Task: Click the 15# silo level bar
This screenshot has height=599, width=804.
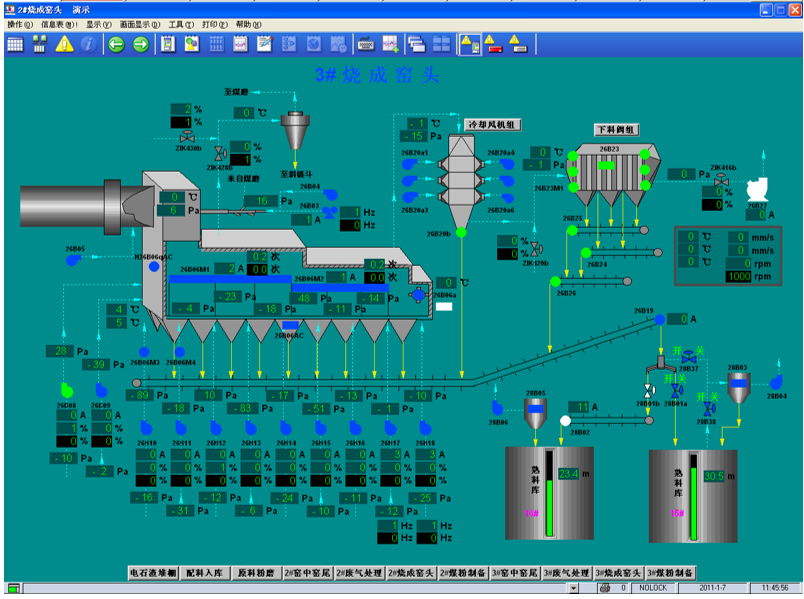Action: click(x=694, y=497)
